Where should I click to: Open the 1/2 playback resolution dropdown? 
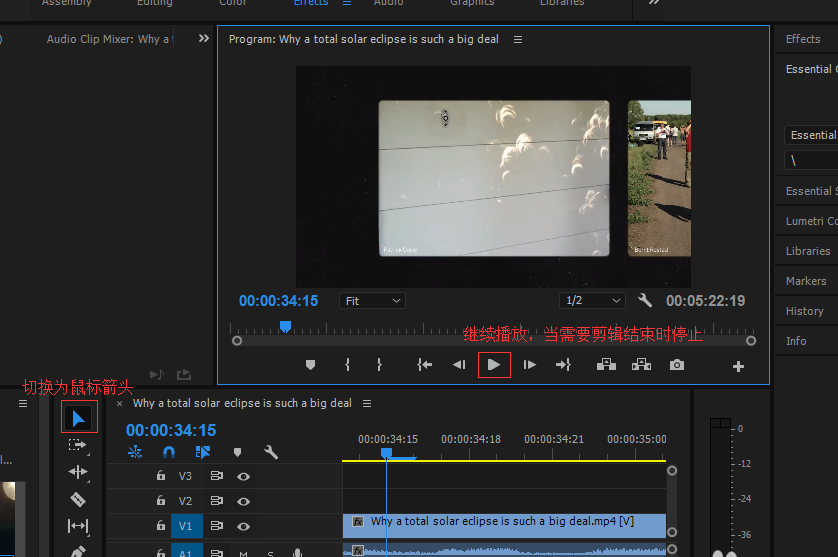[593, 301]
